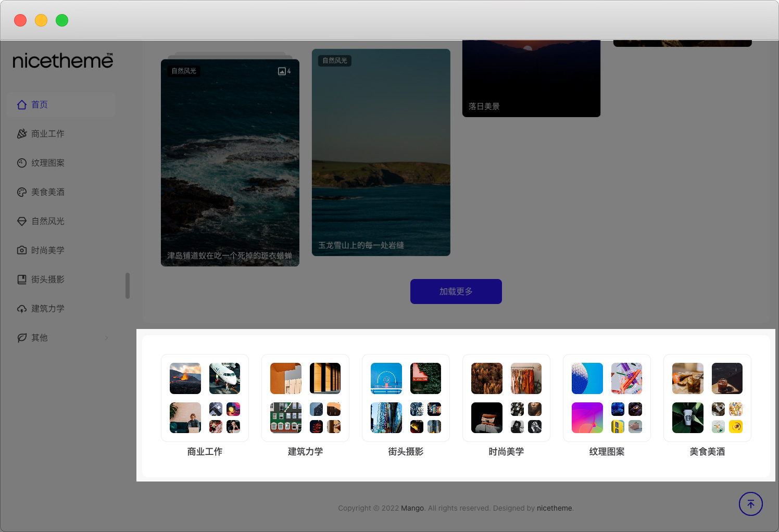The image size is (779, 532).
Task: Click the nicetheme footer link
Action: [554, 508]
